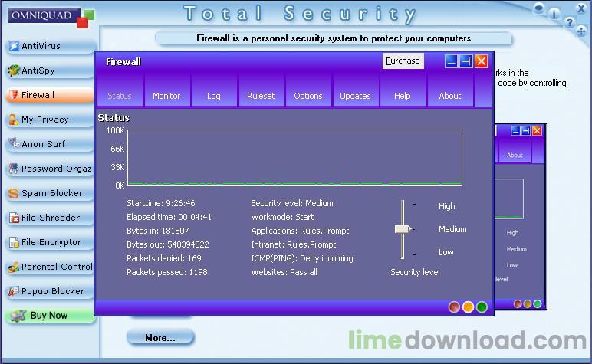Open About tab in background window
592x364 pixels.
point(515,152)
